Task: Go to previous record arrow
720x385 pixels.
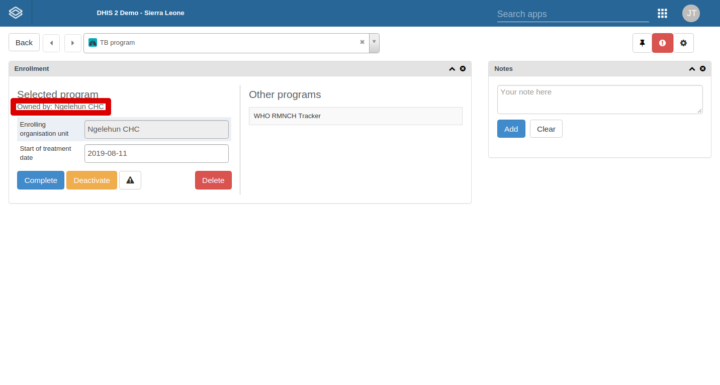Action: point(51,43)
